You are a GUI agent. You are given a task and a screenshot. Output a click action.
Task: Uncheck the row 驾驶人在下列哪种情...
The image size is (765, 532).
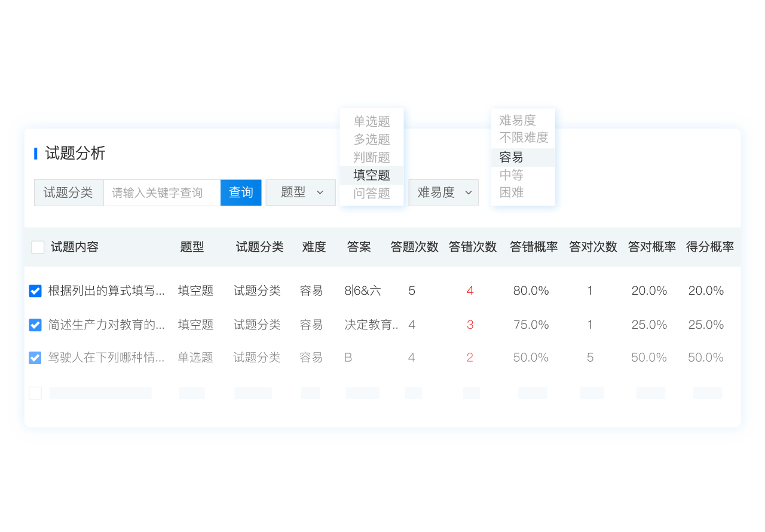tap(35, 358)
